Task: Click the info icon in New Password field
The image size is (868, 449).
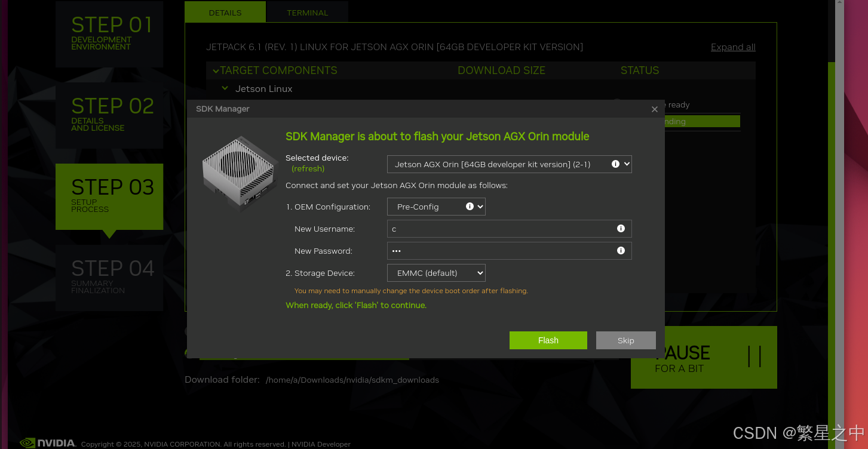Action: tap(621, 250)
